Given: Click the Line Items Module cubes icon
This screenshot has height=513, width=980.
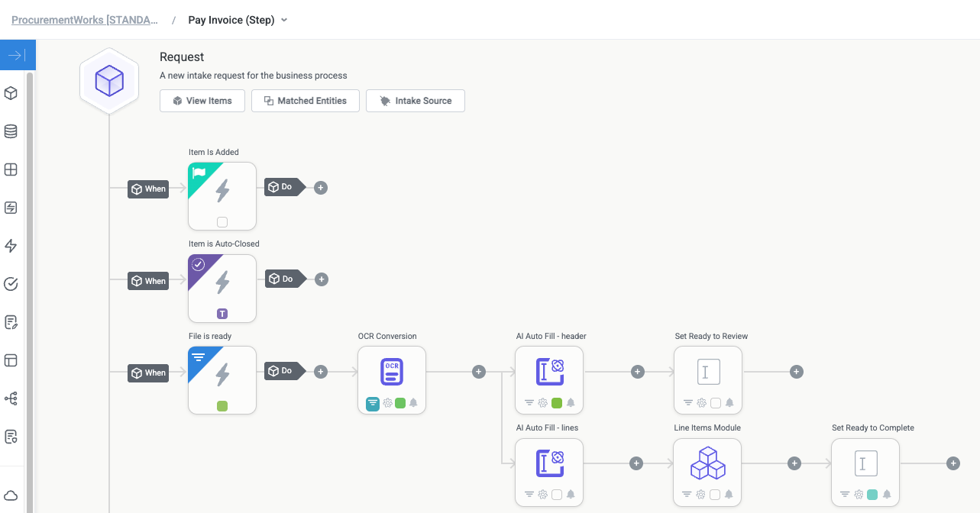Looking at the screenshot, I should click(x=707, y=463).
